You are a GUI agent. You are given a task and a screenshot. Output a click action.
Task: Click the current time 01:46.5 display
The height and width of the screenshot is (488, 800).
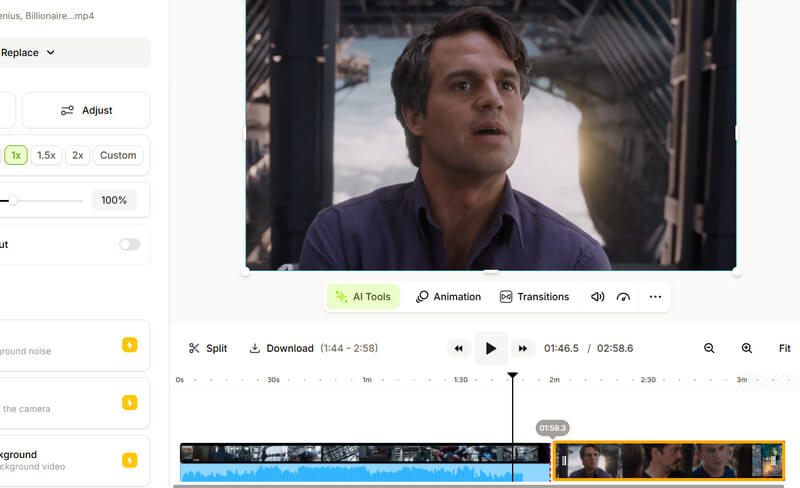561,348
